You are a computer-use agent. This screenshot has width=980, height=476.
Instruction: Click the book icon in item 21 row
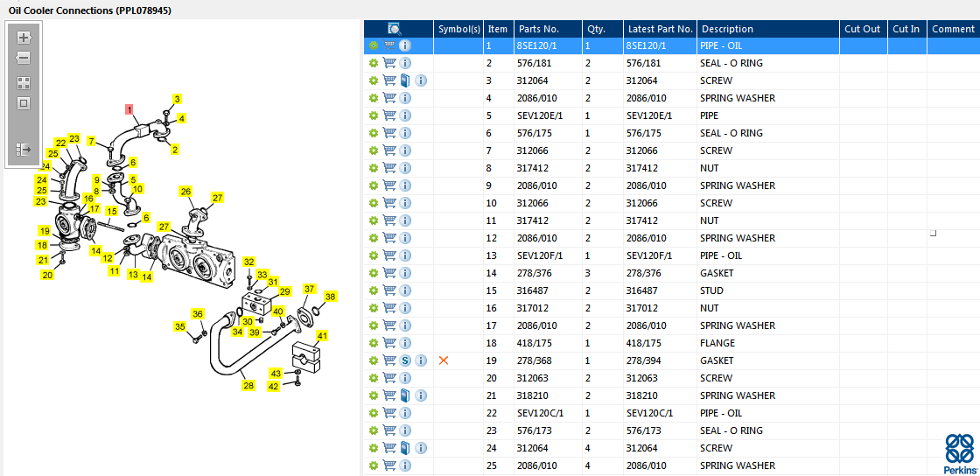405,395
